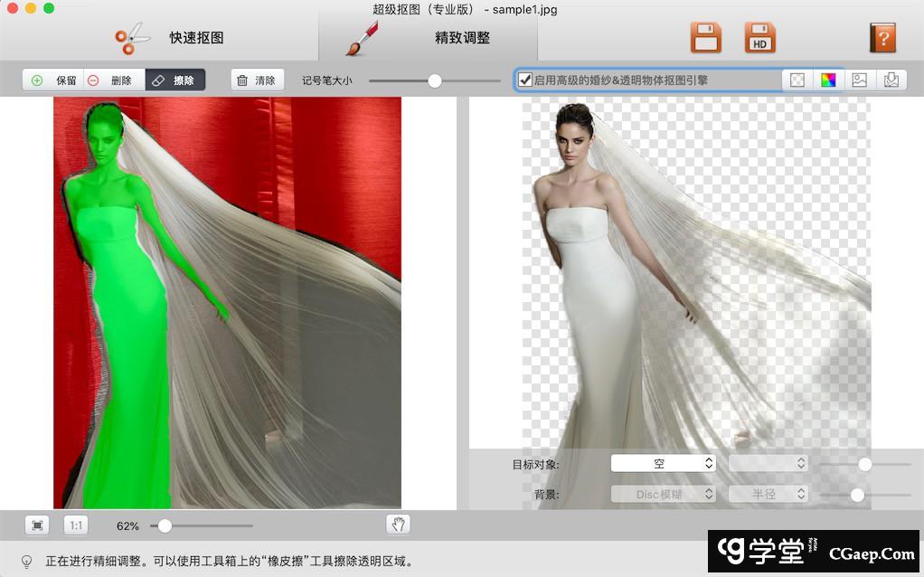Image resolution: width=924 pixels, height=577 pixels.
Task: Expand the 半径 dropdown
Action: (768, 495)
